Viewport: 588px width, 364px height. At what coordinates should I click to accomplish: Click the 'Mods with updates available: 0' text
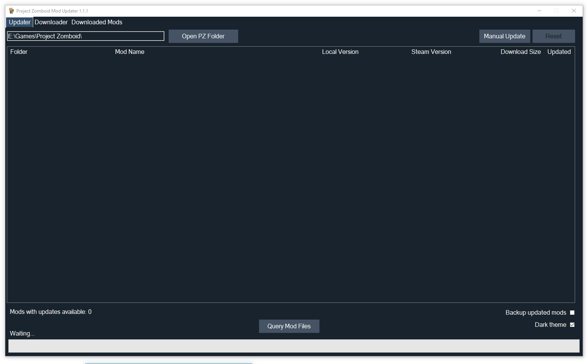tap(51, 312)
